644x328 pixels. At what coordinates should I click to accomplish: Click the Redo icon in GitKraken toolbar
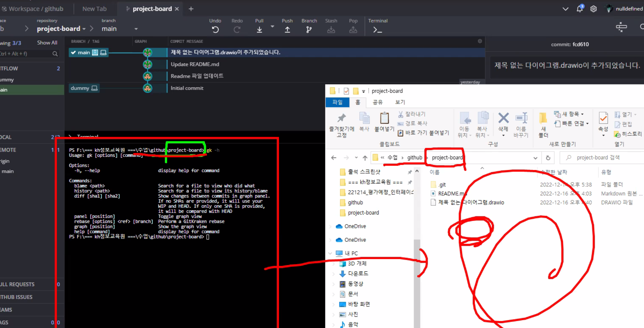point(237,30)
